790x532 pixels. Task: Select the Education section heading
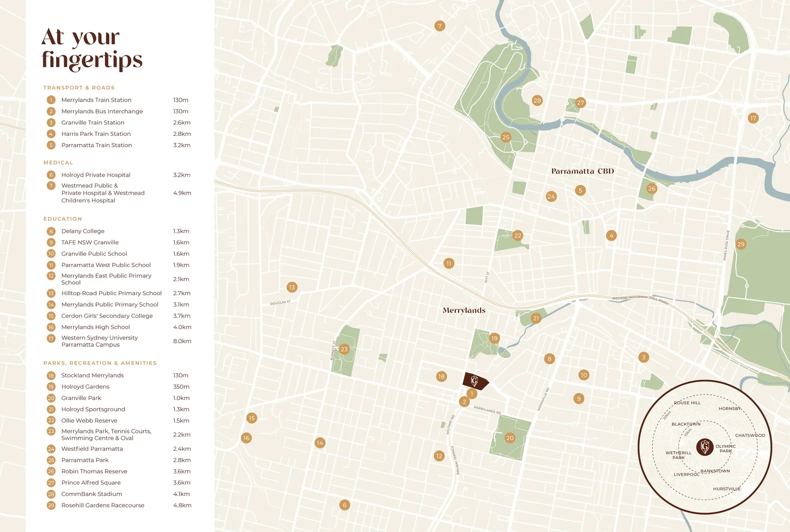click(x=63, y=219)
